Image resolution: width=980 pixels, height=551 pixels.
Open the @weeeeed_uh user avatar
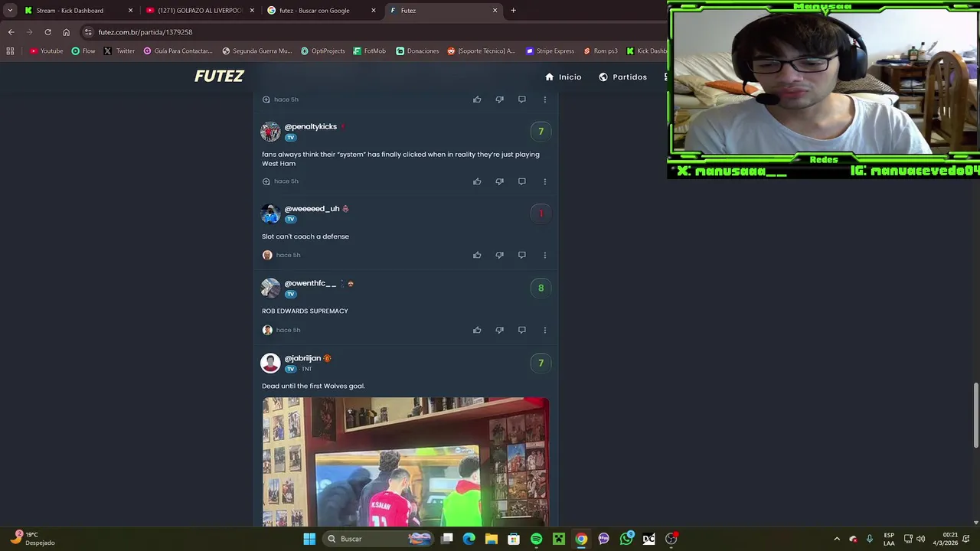pyautogui.click(x=270, y=214)
